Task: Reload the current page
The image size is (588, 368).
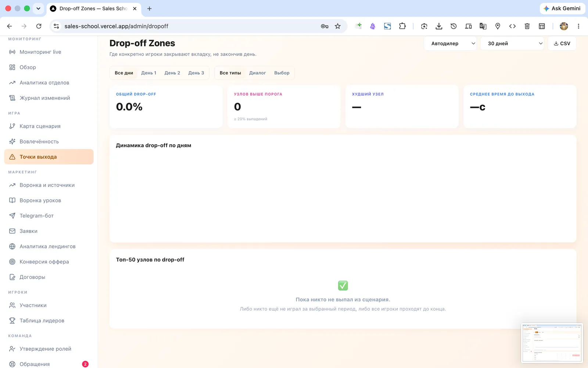Action: [x=39, y=26]
